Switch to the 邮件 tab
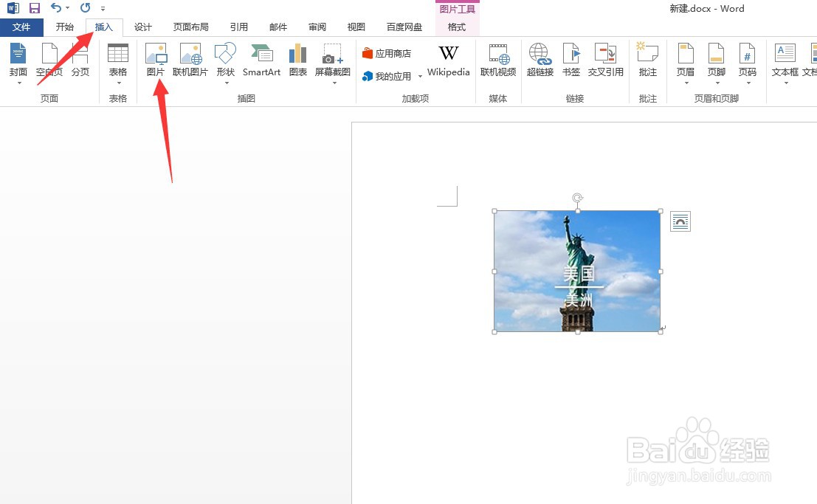This screenshot has height=504, width=817. (x=277, y=27)
